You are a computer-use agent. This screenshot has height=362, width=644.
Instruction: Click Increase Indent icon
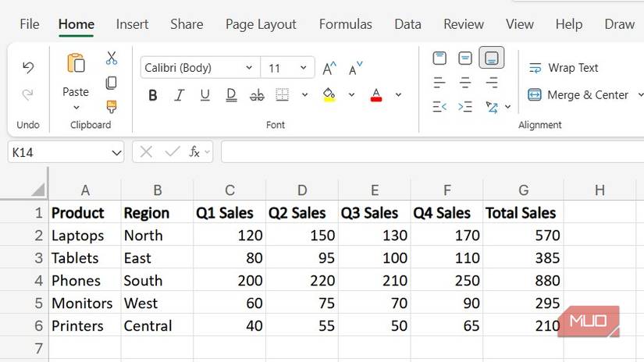click(465, 107)
